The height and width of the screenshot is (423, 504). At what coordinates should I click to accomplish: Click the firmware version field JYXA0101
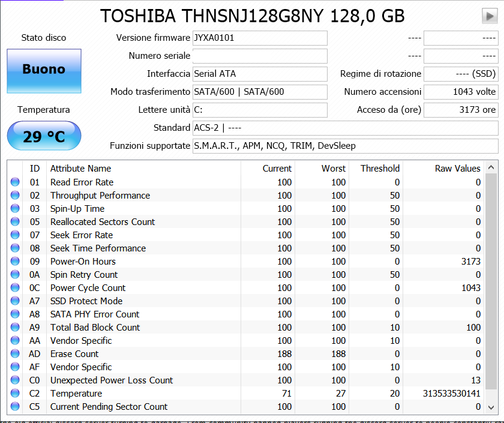point(260,38)
